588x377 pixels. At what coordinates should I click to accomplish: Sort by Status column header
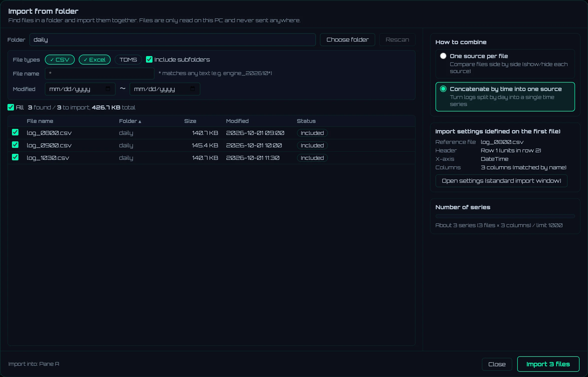[306, 121]
